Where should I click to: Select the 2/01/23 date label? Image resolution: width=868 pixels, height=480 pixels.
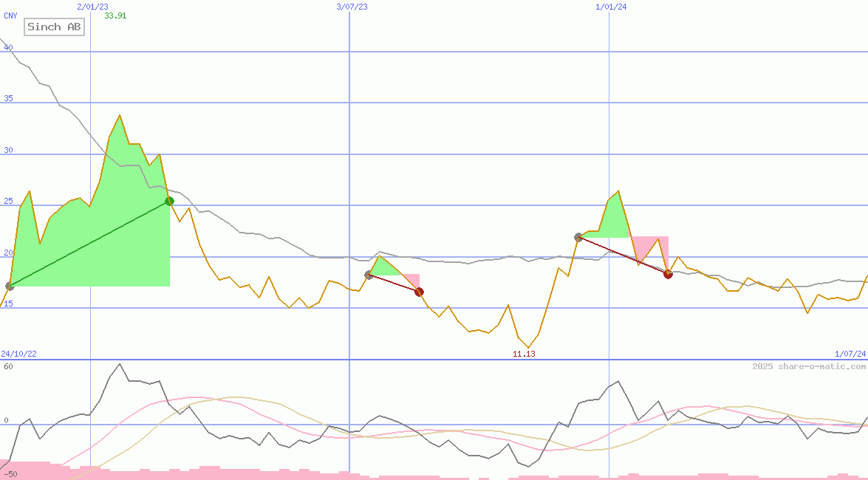pos(92,7)
